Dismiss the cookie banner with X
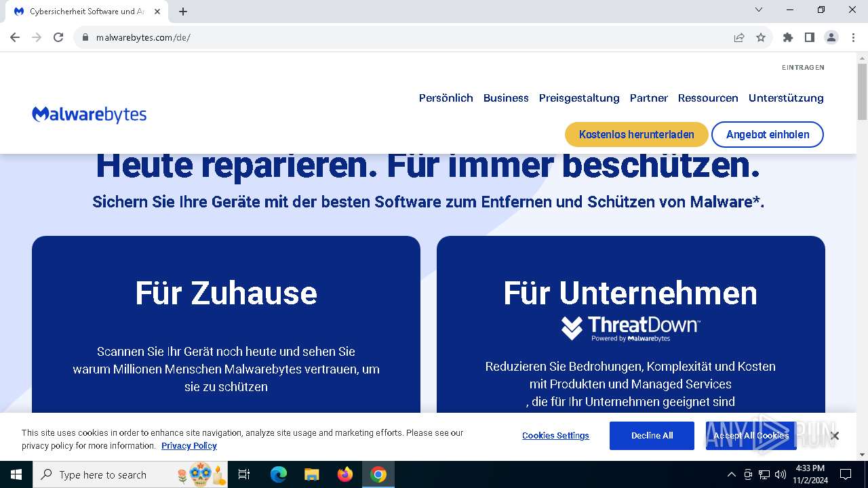This screenshot has height=488, width=868. click(x=835, y=436)
